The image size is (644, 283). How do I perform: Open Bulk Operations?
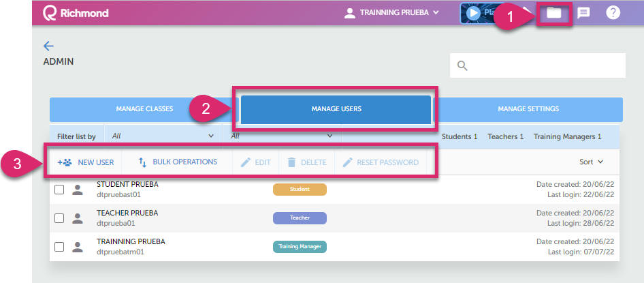tap(177, 162)
